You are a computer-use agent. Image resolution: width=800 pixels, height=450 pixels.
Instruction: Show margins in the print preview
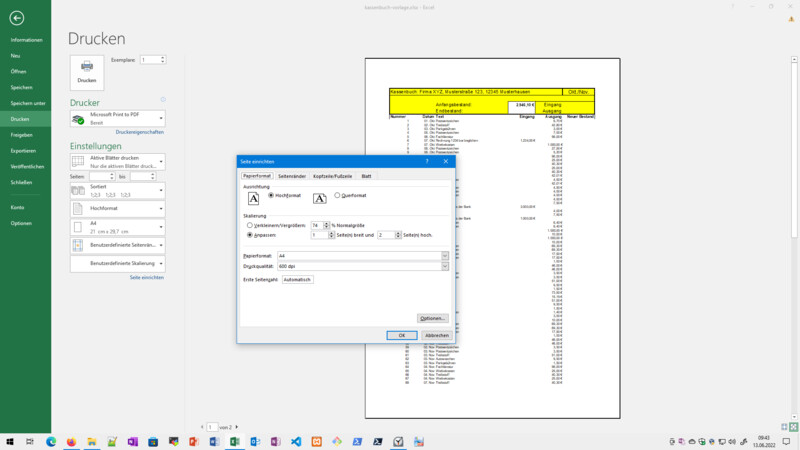(x=784, y=427)
